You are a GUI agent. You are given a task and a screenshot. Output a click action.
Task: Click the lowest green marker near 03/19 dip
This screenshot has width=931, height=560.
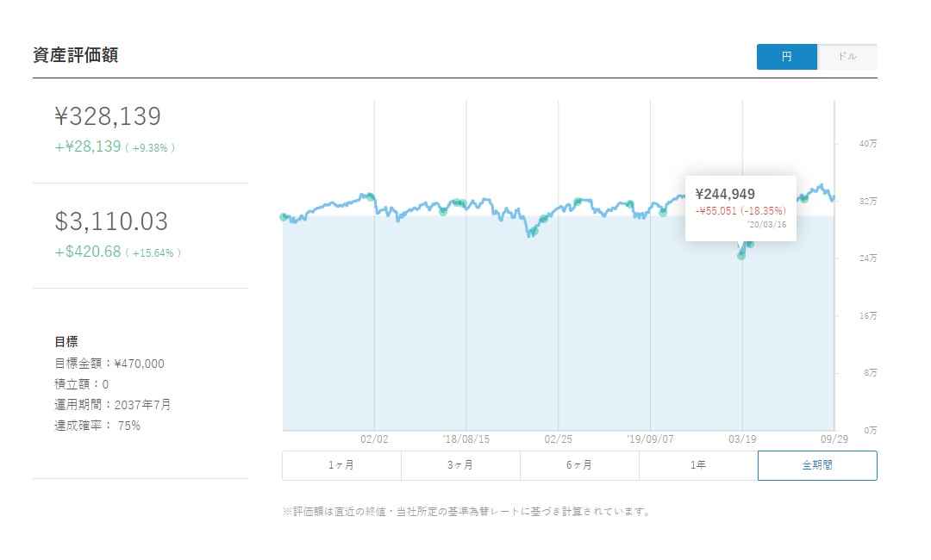(741, 255)
